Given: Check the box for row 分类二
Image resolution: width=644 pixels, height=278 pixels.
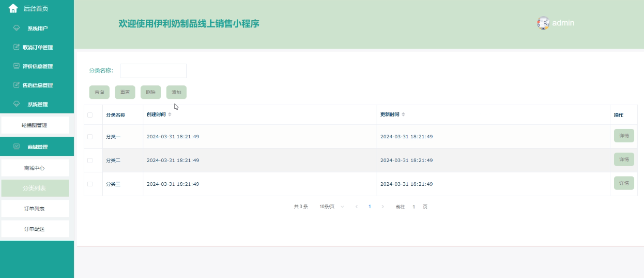Looking at the screenshot, I should click(x=90, y=160).
